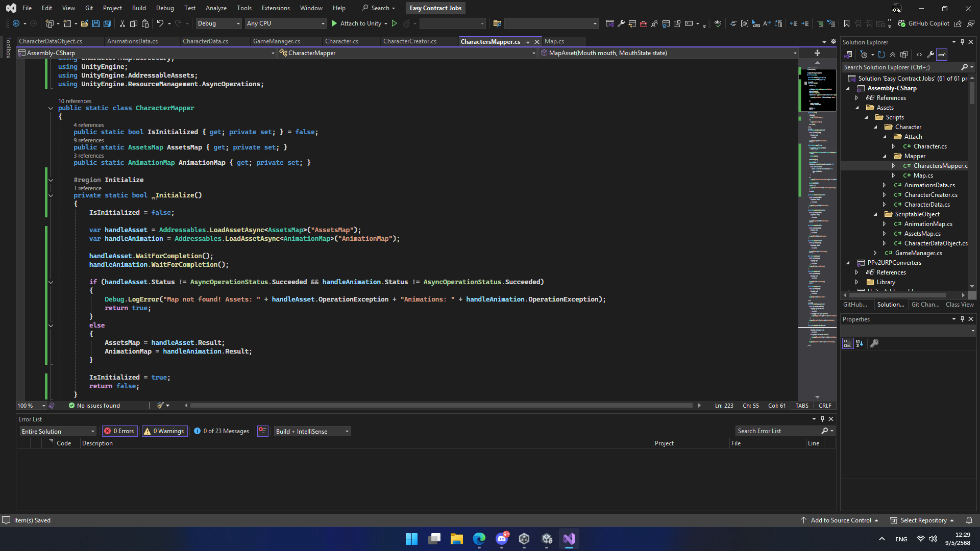Viewport: 980px width, 551px height.
Task: Open the Extensions menu
Action: point(276,8)
